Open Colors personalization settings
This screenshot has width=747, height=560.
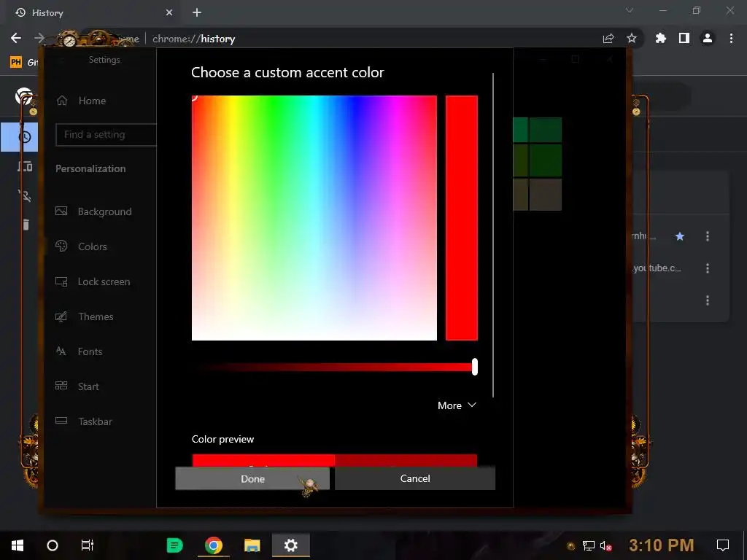[x=82, y=246]
